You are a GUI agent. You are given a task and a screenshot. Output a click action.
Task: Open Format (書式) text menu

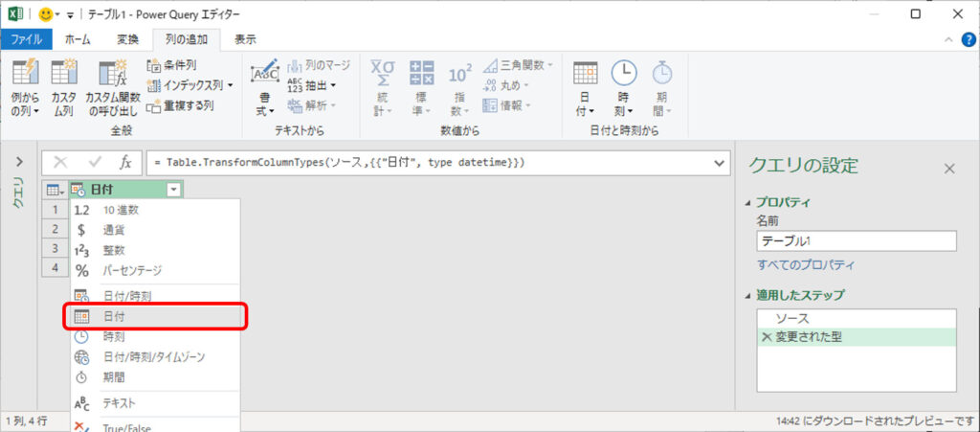point(265,88)
